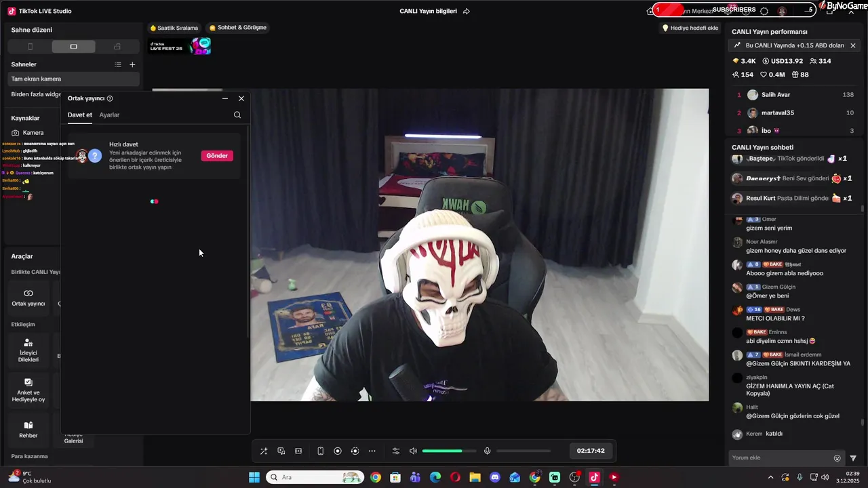Open the scenes list icon
The image size is (868, 488).
tap(118, 64)
